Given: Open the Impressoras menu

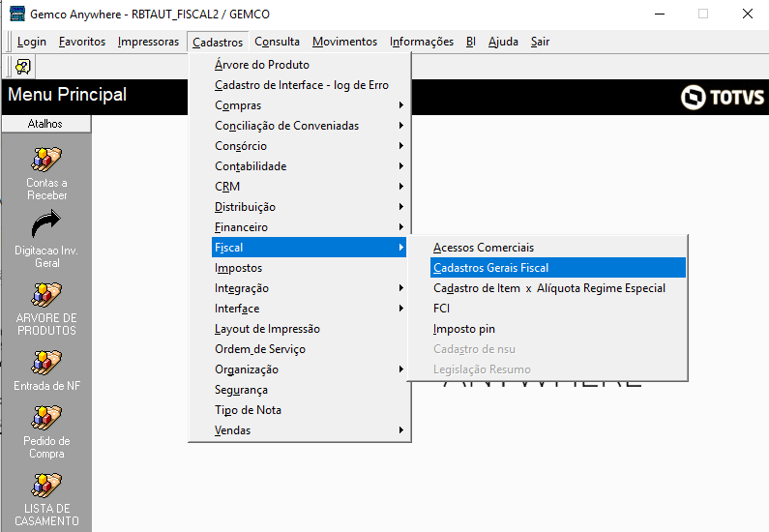Looking at the screenshot, I should (x=148, y=42).
